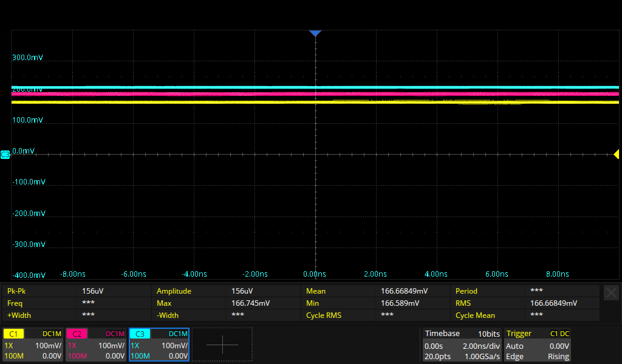622x364 pixels.
Task: Open C2 channel DC1M coupling setting
Action: point(115,334)
